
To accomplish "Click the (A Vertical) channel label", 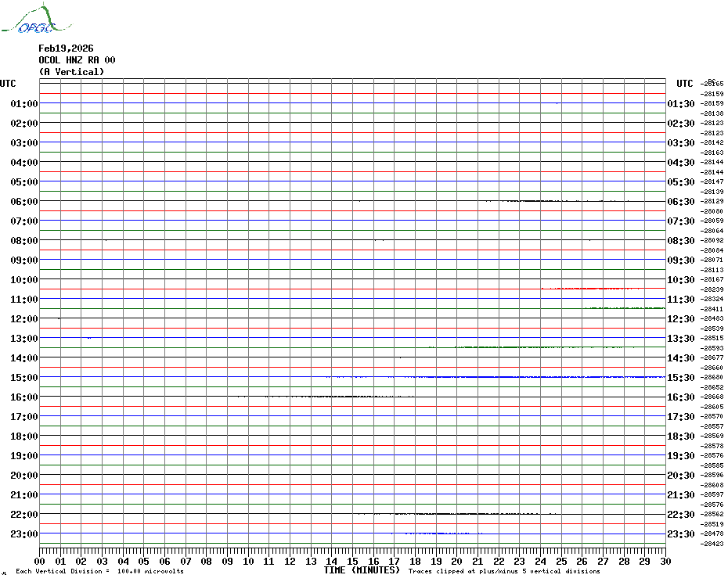I will tap(71, 72).
